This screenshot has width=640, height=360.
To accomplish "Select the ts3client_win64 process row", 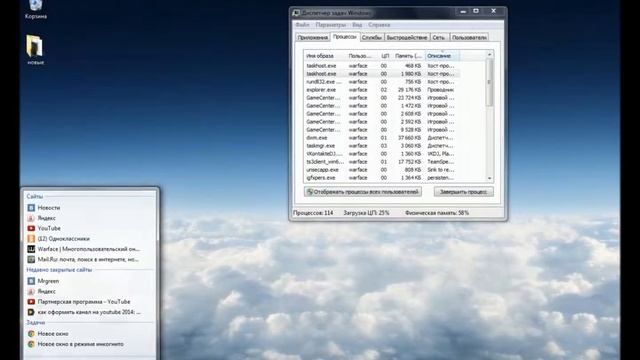I will pos(382,162).
